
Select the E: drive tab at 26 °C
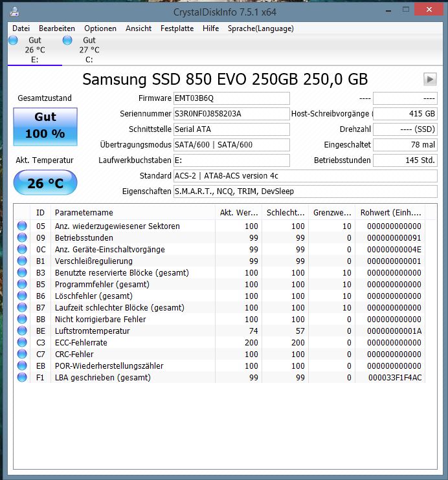click(34, 50)
